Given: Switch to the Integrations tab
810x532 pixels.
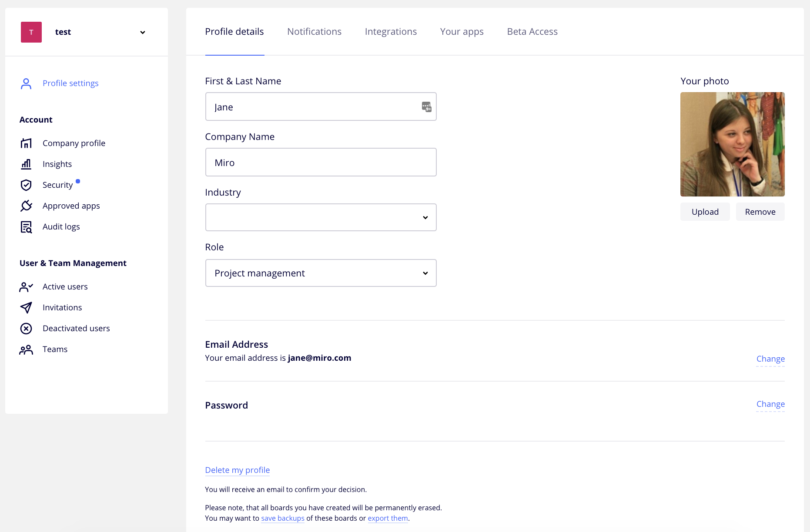Looking at the screenshot, I should point(391,32).
